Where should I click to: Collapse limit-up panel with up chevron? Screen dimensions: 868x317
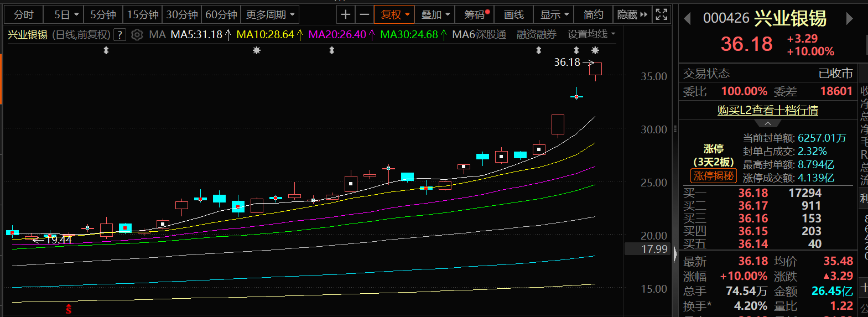point(767,123)
